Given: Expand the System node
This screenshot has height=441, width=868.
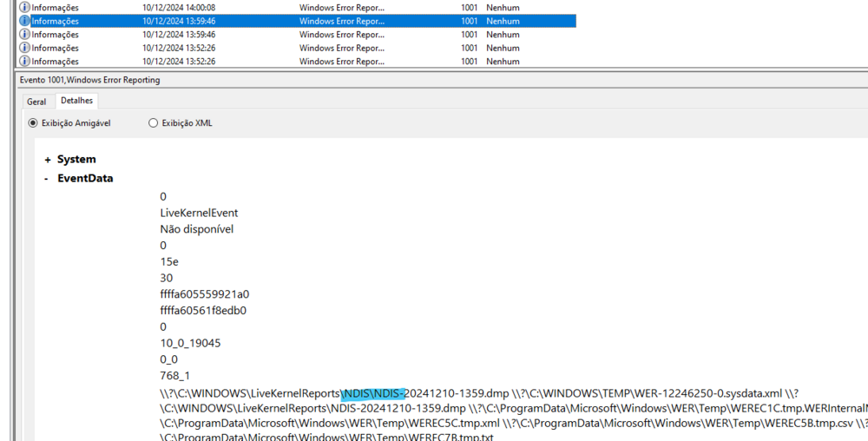Looking at the screenshot, I should click(x=48, y=160).
